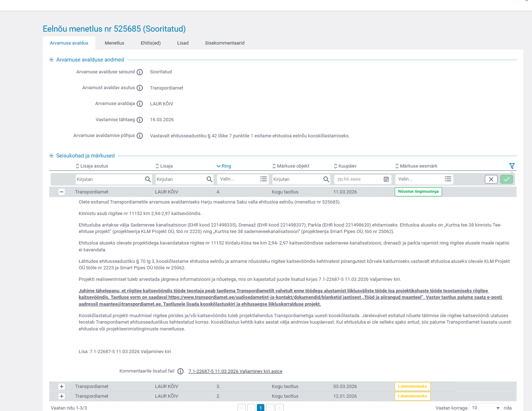Image resolution: width=532 pixels, height=411 pixels.
Task: Click the filter funnel icon in table header
Action: (512, 166)
